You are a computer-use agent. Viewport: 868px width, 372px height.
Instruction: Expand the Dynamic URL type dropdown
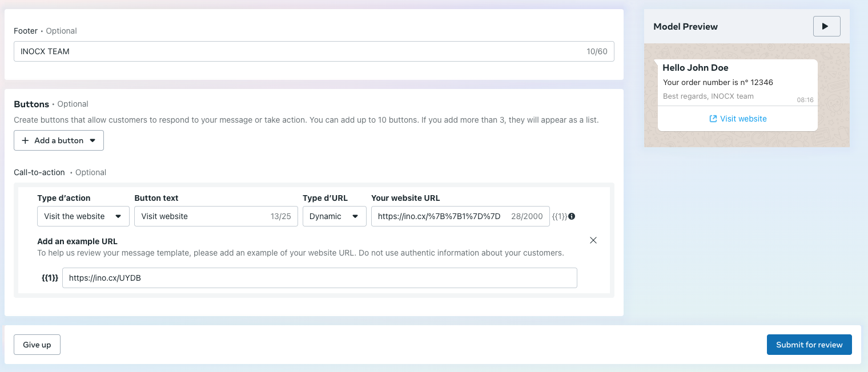(334, 216)
